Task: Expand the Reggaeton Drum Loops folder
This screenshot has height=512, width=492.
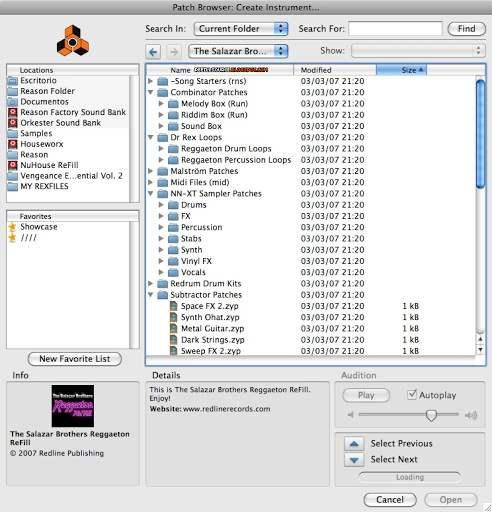Action: [x=161, y=149]
